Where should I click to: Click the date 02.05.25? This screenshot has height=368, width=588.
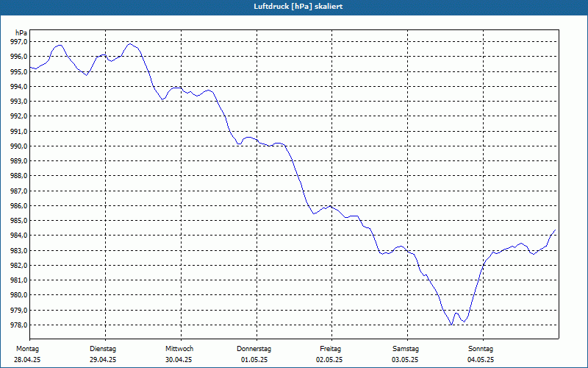click(x=329, y=360)
